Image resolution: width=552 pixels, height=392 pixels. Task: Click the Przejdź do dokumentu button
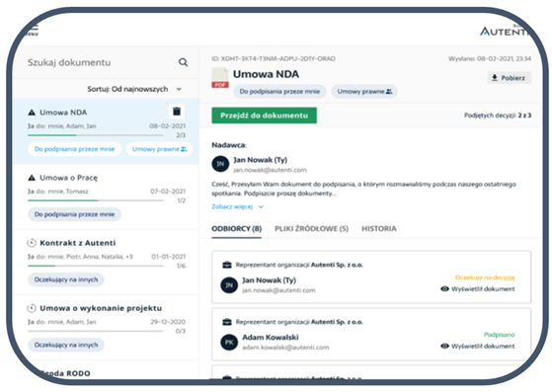pyautogui.click(x=264, y=116)
